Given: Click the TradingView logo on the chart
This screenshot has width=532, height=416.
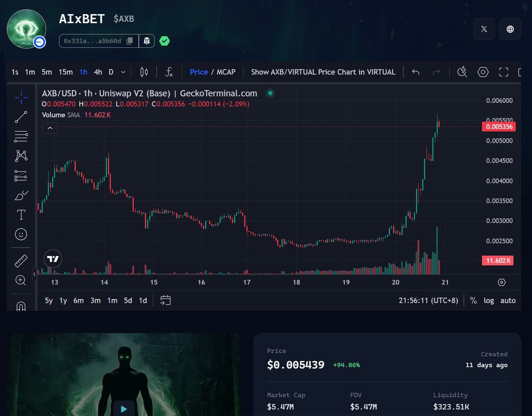Looking at the screenshot, I should click(53, 259).
